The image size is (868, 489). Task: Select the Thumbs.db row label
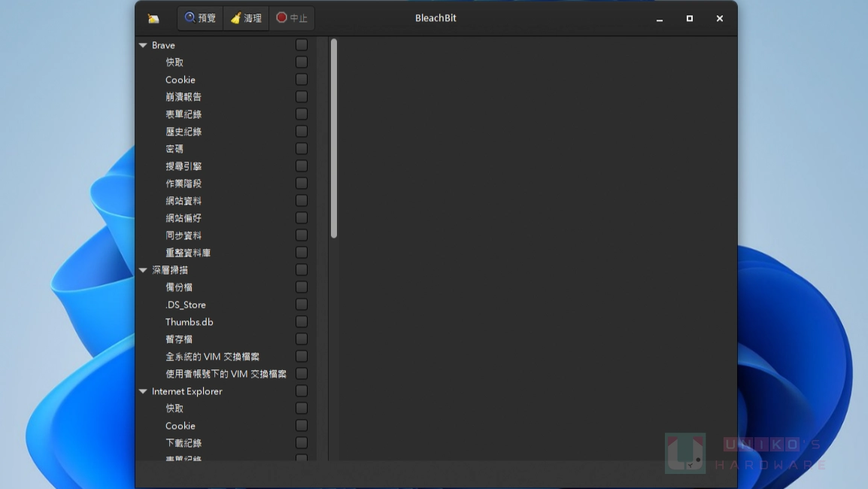pyautogui.click(x=190, y=322)
